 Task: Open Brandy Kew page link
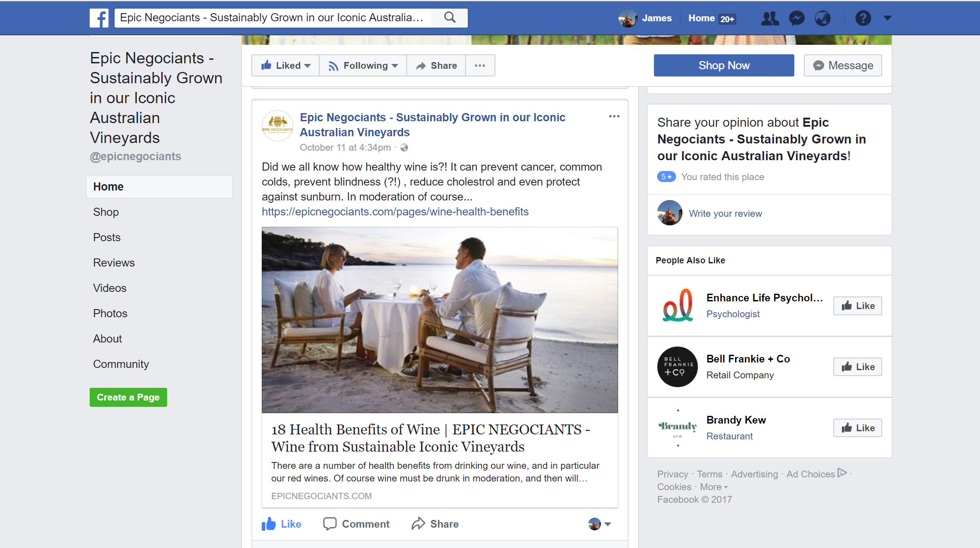click(736, 420)
